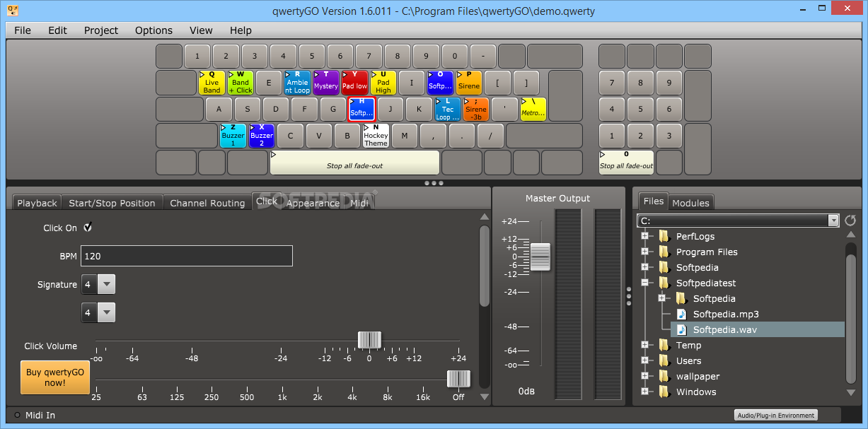Click the Click Volume slider handle
Screen dimensions: 868x429
369,340
